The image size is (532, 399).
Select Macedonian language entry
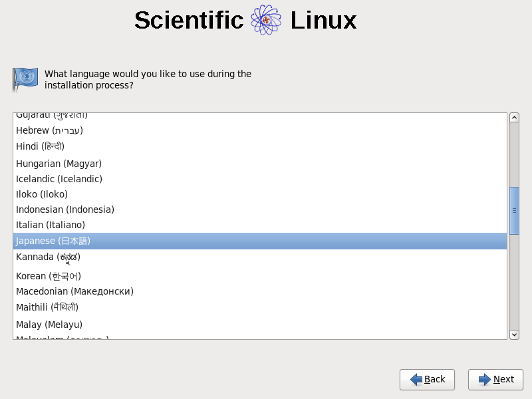tap(74, 291)
